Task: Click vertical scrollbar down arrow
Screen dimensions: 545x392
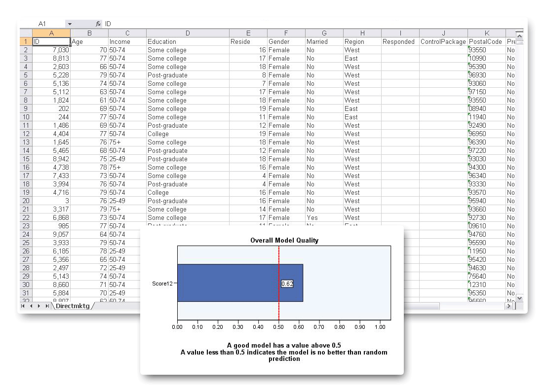Action: click(520, 298)
